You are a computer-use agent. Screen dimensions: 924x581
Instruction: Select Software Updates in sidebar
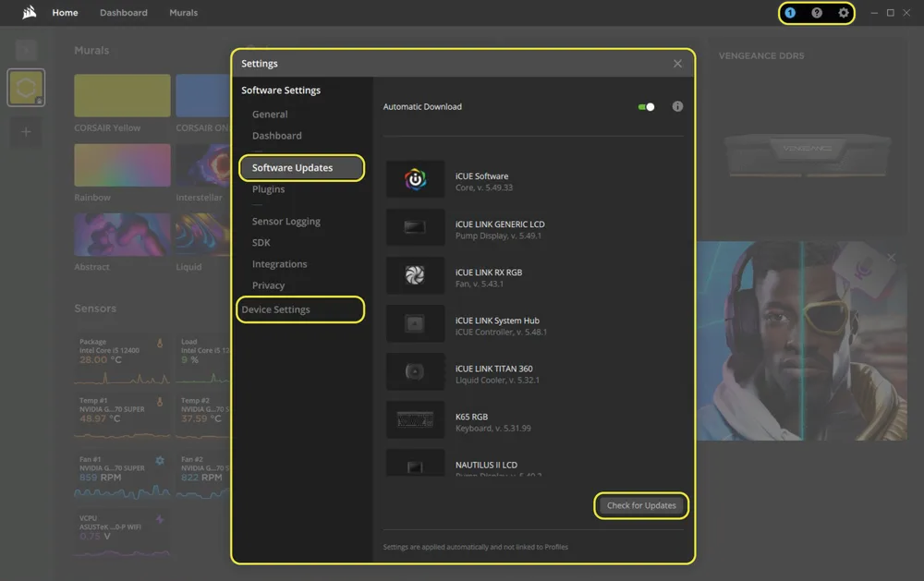[302, 168]
